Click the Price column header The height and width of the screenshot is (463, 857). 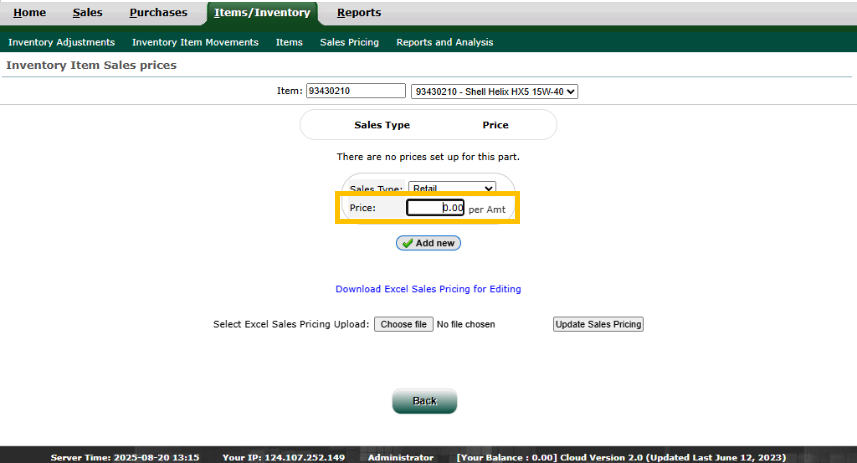[496, 125]
